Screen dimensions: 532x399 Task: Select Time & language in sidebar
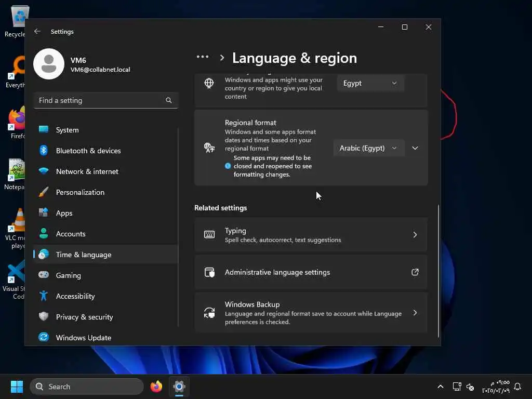[x=106, y=255]
